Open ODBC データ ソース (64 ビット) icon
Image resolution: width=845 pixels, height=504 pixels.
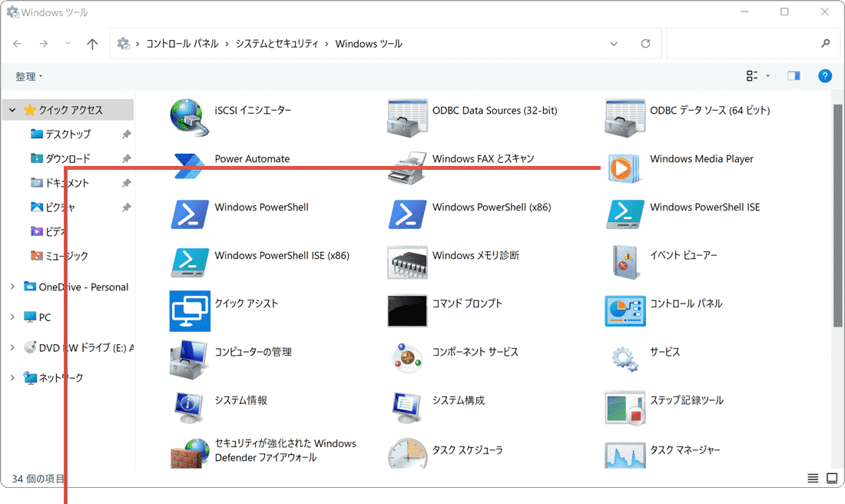pyautogui.click(x=625, y=118)
